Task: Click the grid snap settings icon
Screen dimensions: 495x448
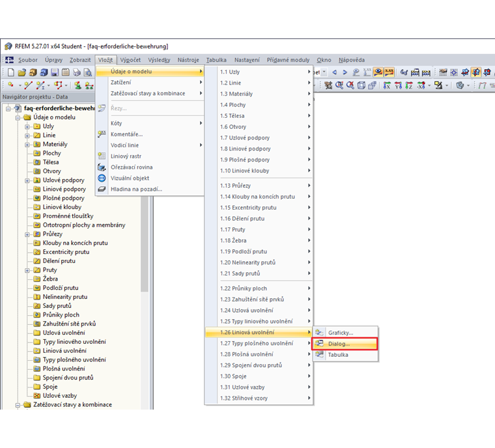Action: tap(454, 72)
